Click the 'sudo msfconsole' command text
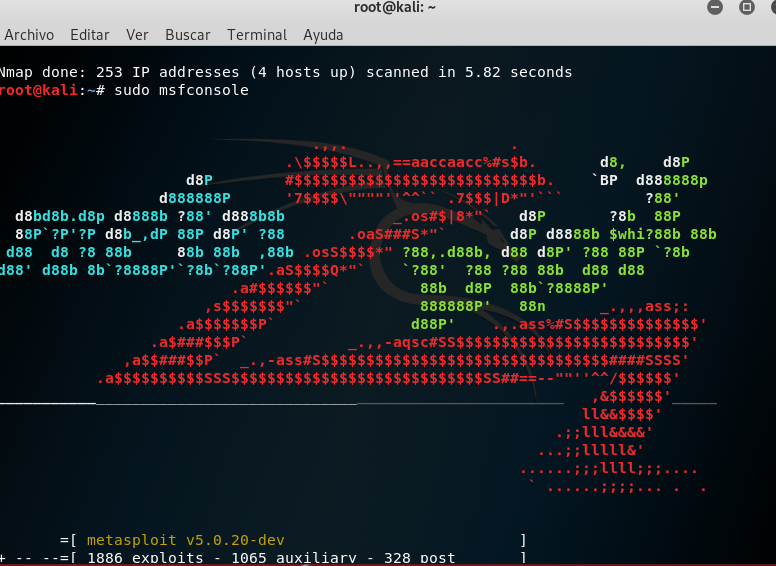 [x=182, y=90]
